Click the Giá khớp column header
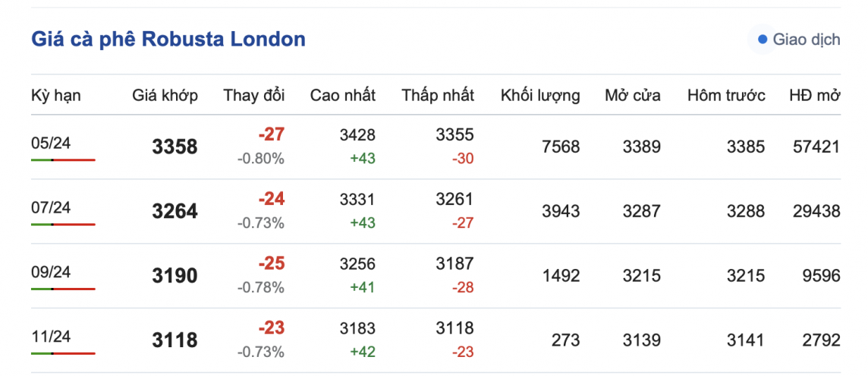 [165, 96]
